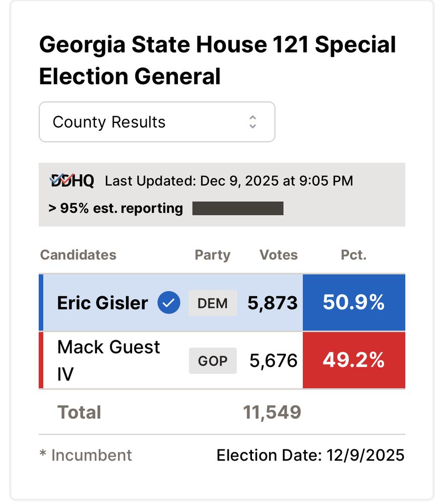Click the DEM party badge
The image size is (444, 504).
(x=213, y=303)
